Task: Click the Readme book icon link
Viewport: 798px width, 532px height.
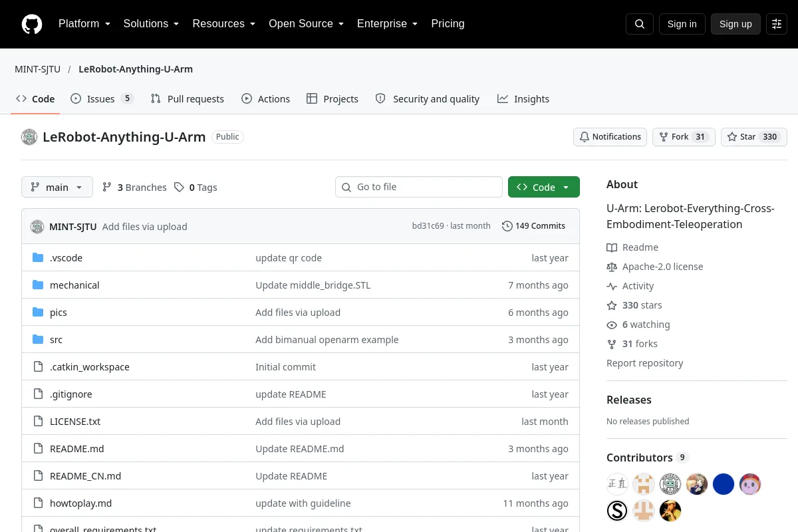Action: pyautogui.click(x=632, y=247)
